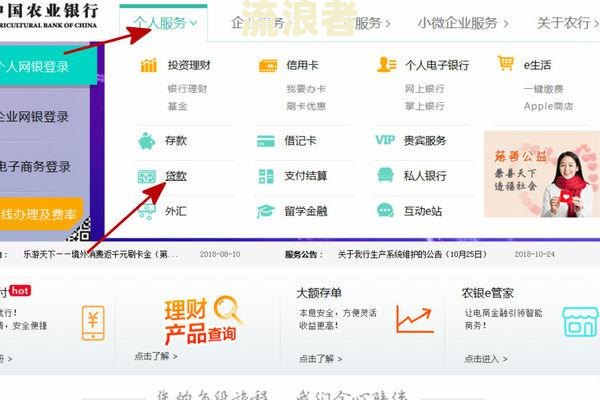Viewport: 600px width, 400px height.
Task: Open the 银行理财 link
Action: pyautogui.click(x=187, y=89)
